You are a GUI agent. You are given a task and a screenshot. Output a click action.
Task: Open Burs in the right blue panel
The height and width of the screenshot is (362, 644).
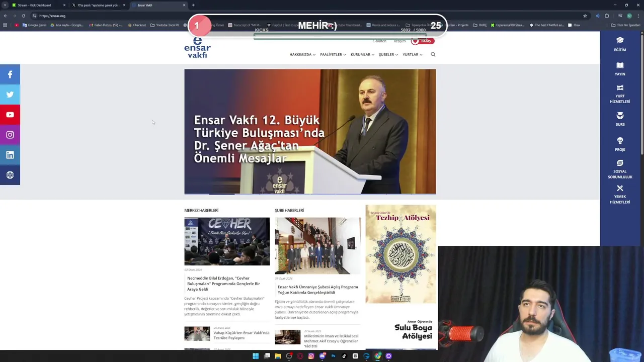pyautogui.click(x=620, y=119)
